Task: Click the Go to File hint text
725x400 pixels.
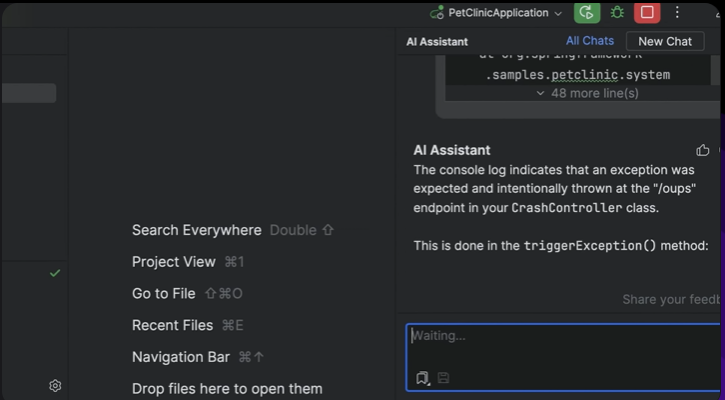Action: click(x=163, y=293)
